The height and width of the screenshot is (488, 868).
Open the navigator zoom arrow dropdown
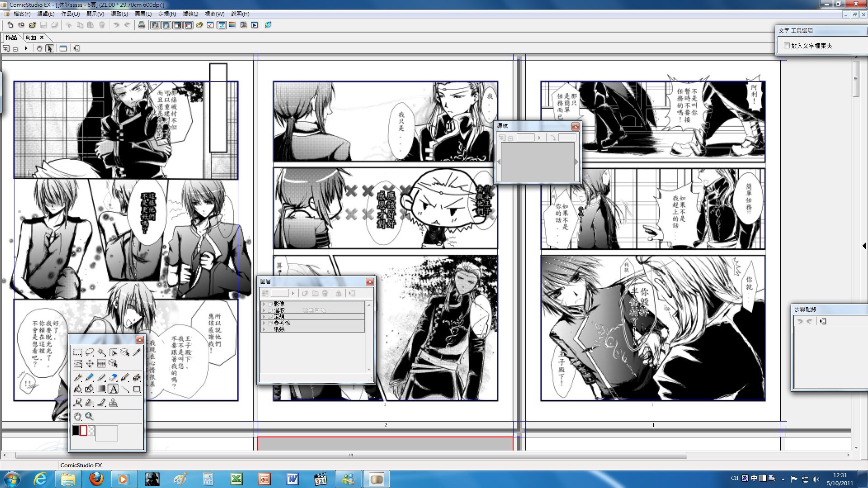(539, 138)
